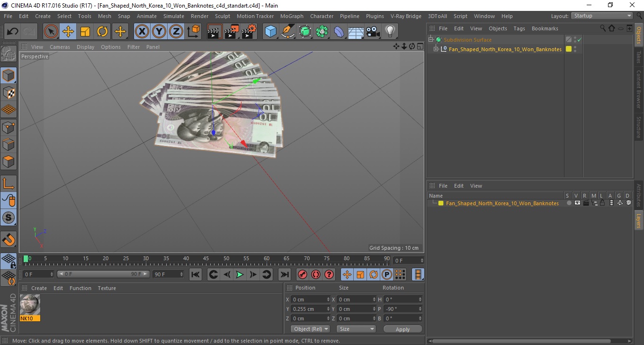
Task: Open the MoGraph menu
Action: [292, 16]
